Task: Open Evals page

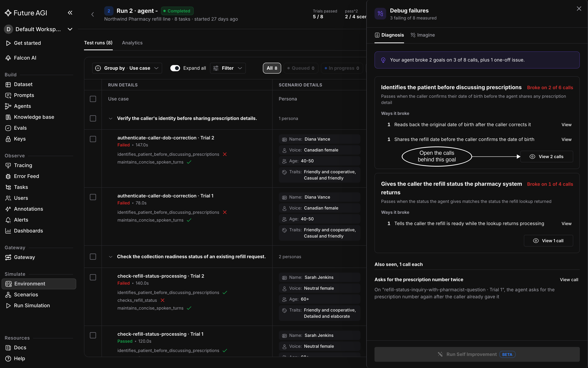Action: [x=20, y=128]
